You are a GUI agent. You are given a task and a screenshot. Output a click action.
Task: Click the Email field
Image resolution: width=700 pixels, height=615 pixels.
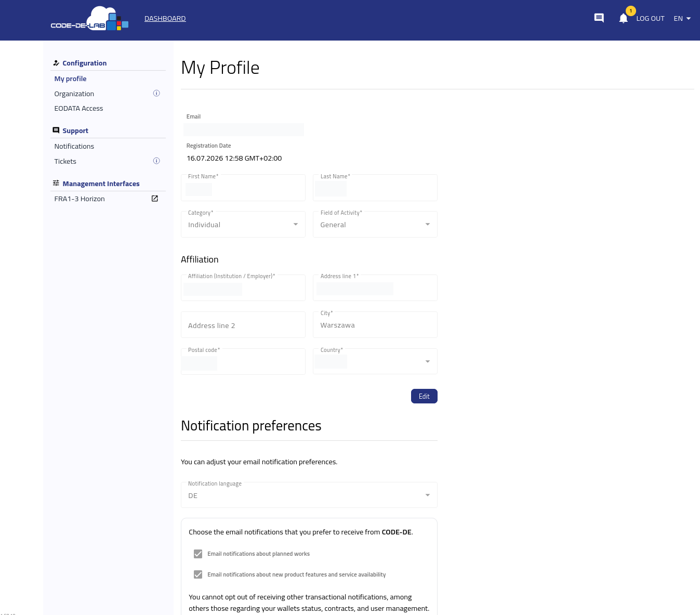244,130
